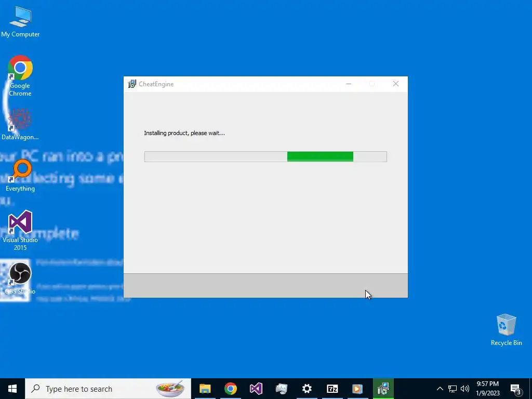Click the 'Installing product, please wait...' text
The image size is (532, 399).
(184, 133)
